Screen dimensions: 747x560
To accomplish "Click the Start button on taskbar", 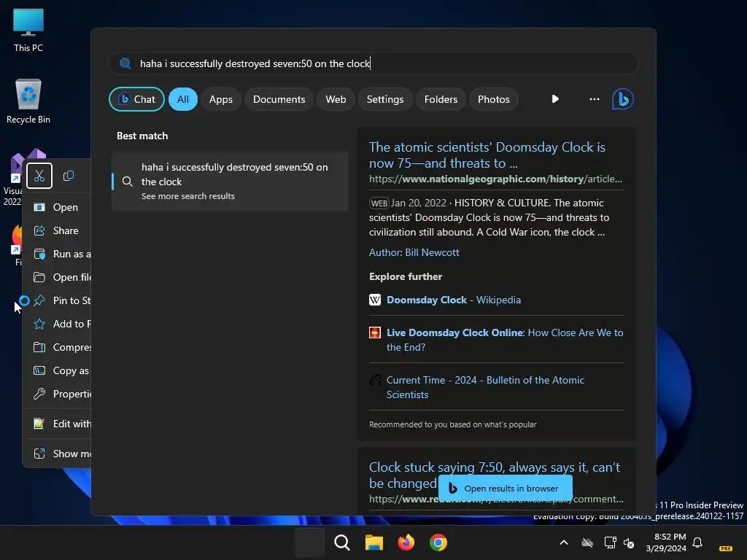I will coord(309,542).
